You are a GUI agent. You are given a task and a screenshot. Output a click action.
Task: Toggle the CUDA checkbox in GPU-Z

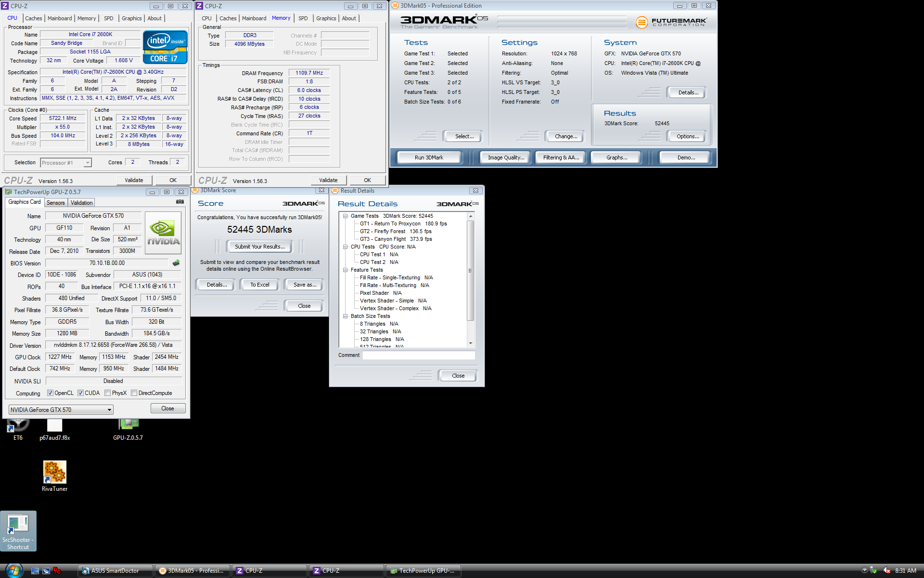80,393
